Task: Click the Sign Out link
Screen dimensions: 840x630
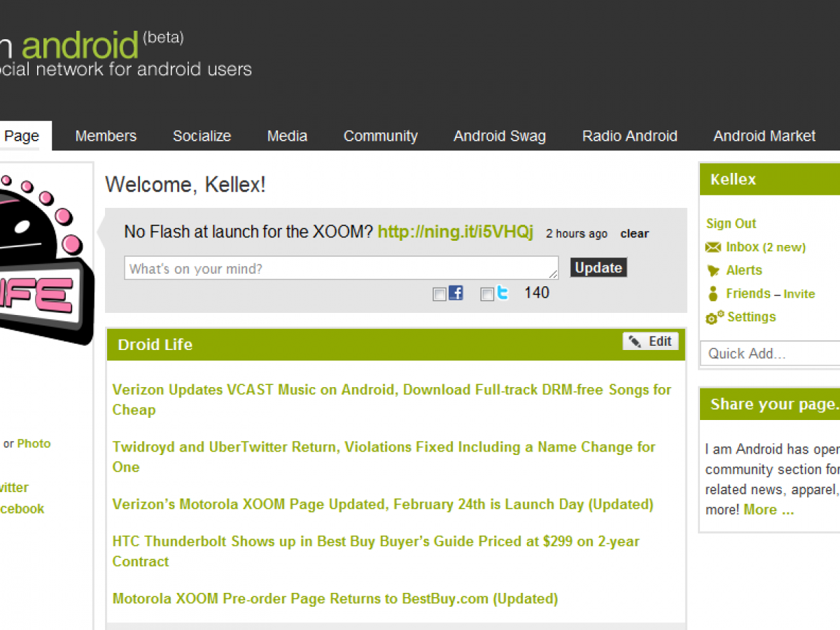Action: 731,223
